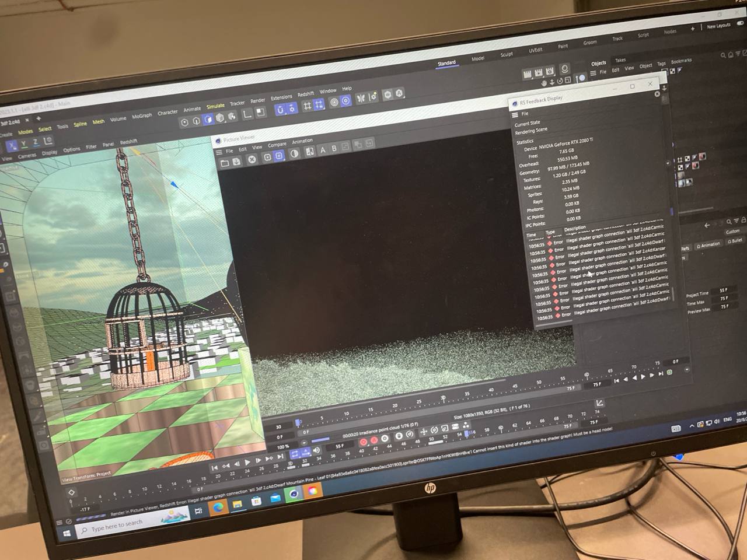
Task: Click the filter icon above Object Manager
Action: [738, 54]
